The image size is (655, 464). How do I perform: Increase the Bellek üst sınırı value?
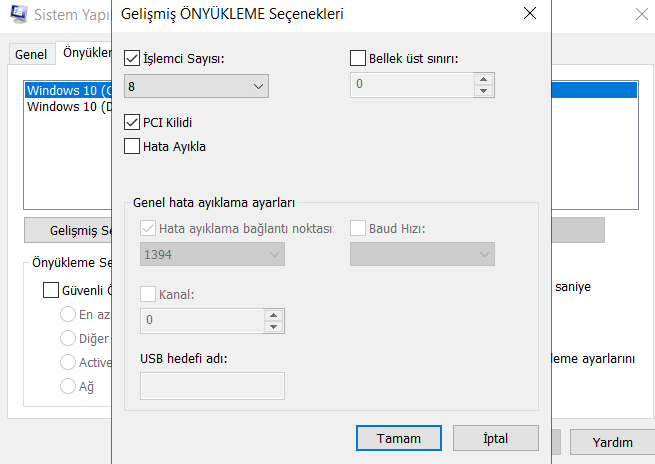pos(485,80)
